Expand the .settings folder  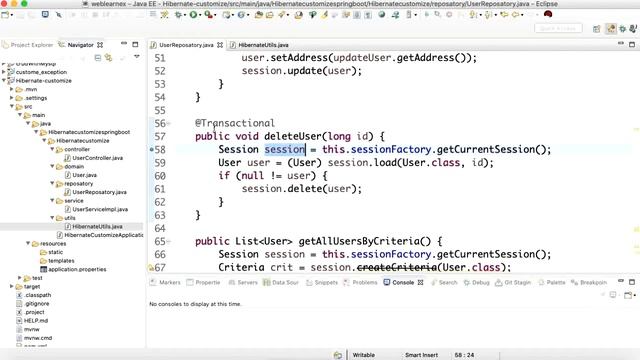(x=11, y=98)
